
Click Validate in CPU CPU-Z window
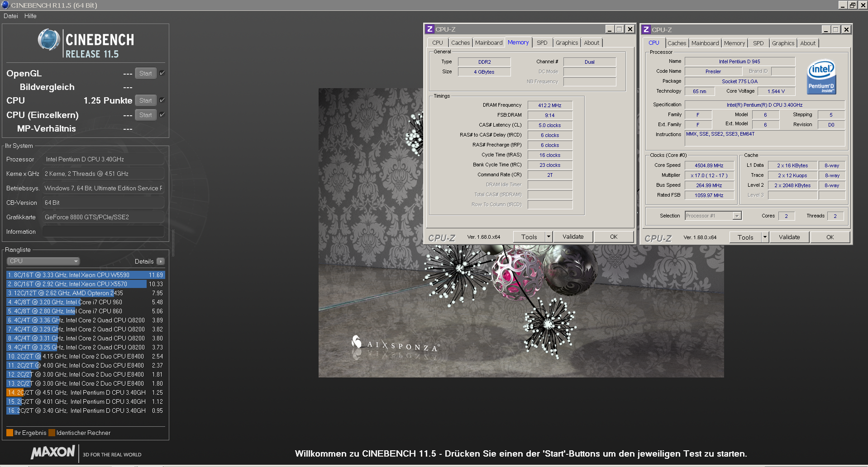[x=789, y=237]
